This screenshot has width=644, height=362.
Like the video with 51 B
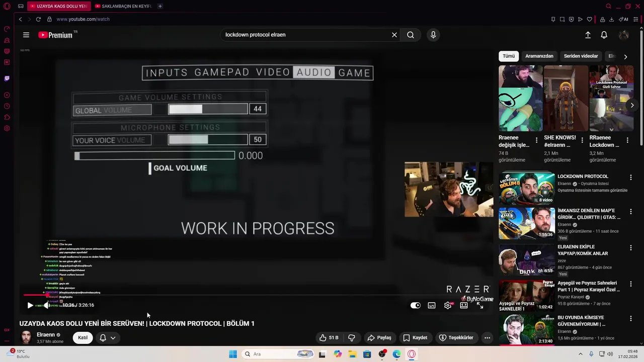tap(329, 337)
